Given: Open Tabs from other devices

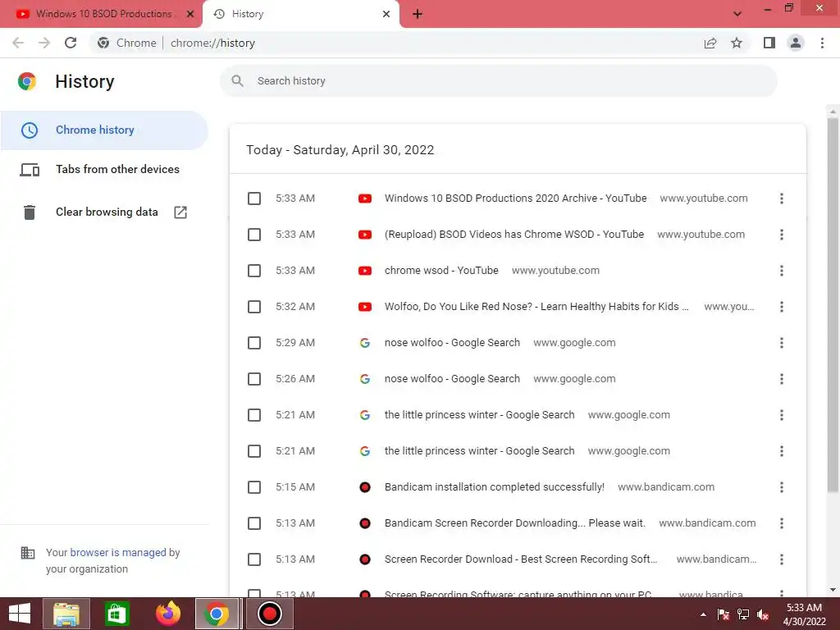Looking at the screenshot, I should pyautogui.click(x=104, y=169).
